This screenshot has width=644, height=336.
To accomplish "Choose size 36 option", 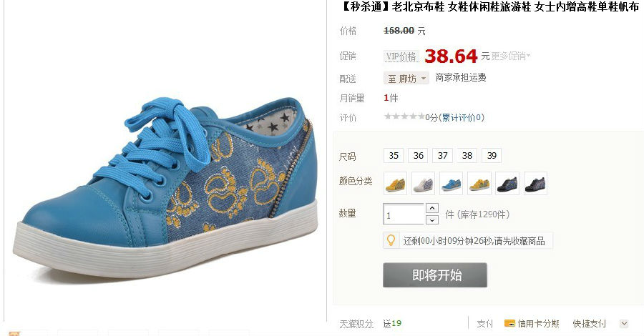I will (x=418, y=155).
